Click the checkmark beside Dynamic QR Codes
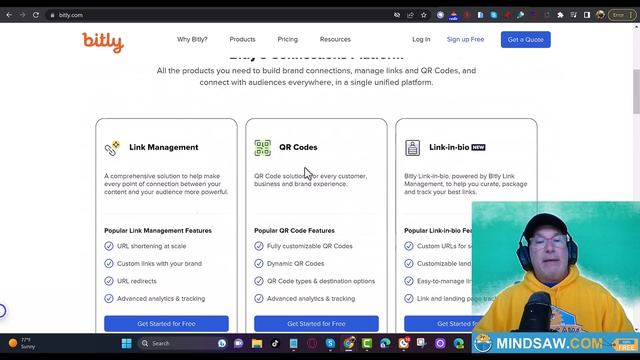Screen dimensions: 640x360 (x=259, y=264)
